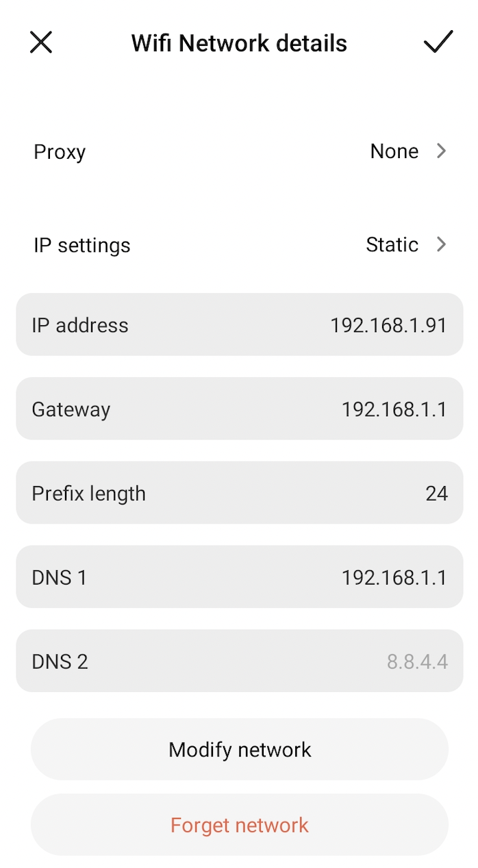
Task: Change the 'Static' IP settings value
Action: point(392,244)
